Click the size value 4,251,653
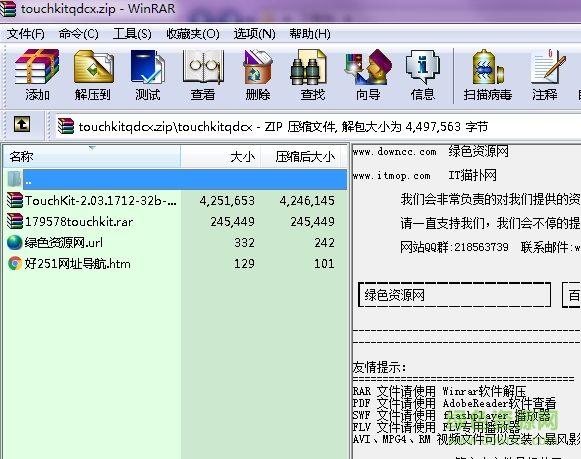Image resolution: width=581 pixels, height=459 pixels. (x=227, y=200)
